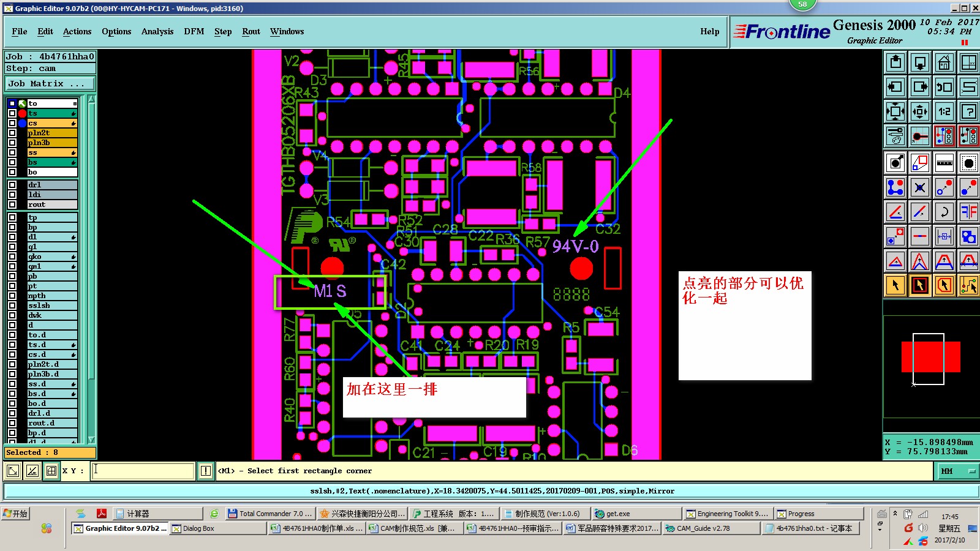Click the rotate arrow tool icon
Screen dimensions: 980x551
(944, 212)
